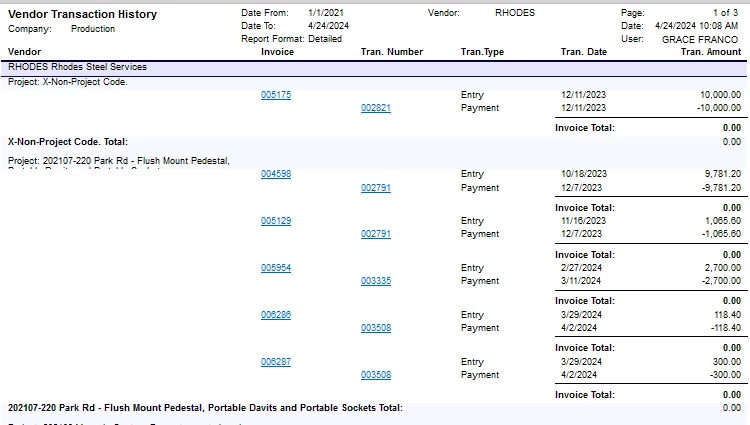Image resolution: width=750 pixels, height=425 pixels.
Task: Open invoice 006287 link
Action: 276,362
